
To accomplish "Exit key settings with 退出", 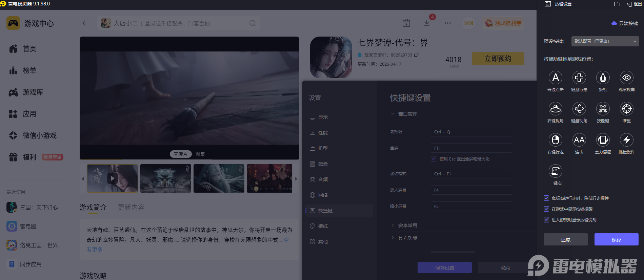I will [634, 4].
